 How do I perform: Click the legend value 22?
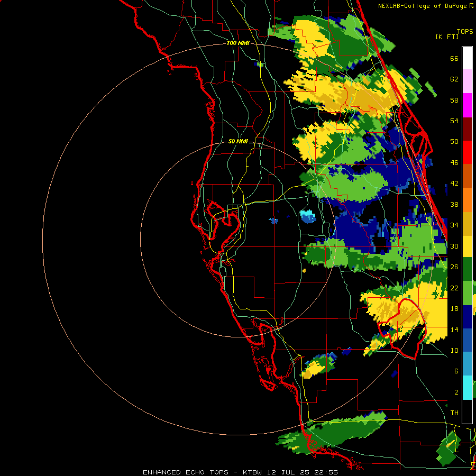[454, 288]
